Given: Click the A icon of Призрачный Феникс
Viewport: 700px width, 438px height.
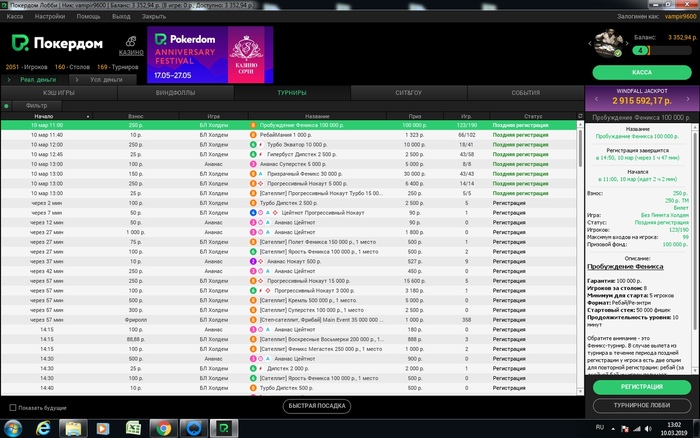Looking at the screenshot, I should pos(261,174).
